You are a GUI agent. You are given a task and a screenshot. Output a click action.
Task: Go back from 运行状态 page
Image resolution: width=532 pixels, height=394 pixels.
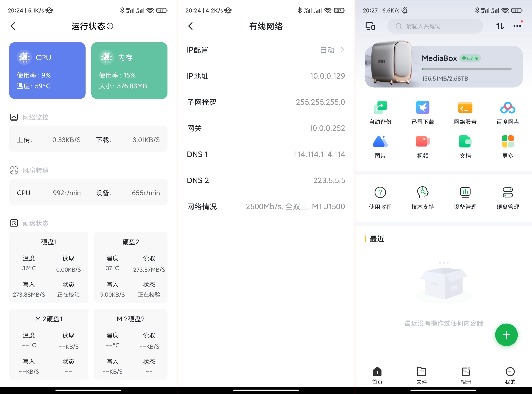[x=13, y=26]
